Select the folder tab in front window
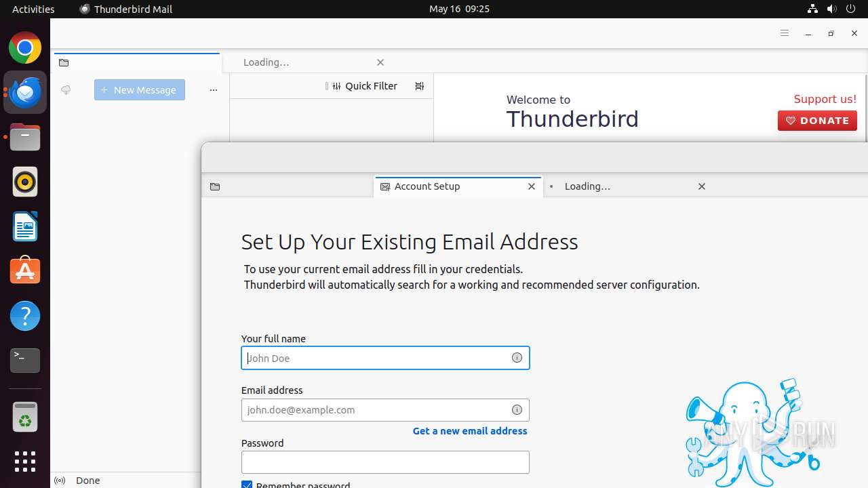Image resolution: width=868 pixels, height=488 pixels. click(288, 186)
